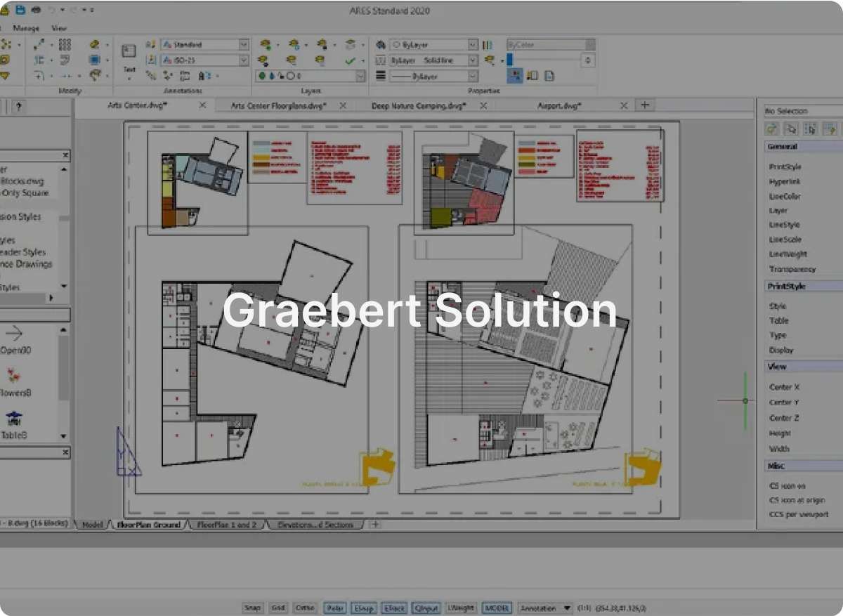Toggle ESnap in the status bar

[x=364, y=608]
